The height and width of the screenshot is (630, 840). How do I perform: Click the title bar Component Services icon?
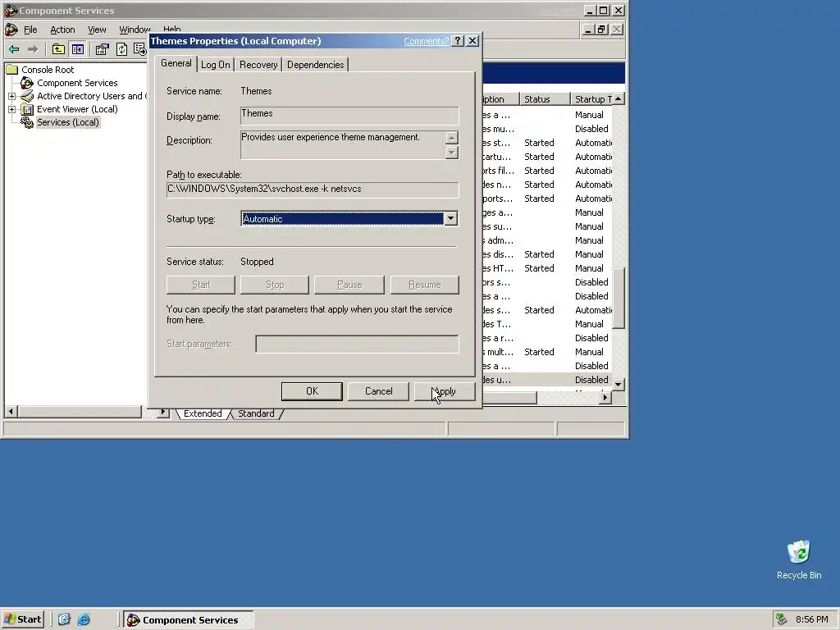coord(10,10)
